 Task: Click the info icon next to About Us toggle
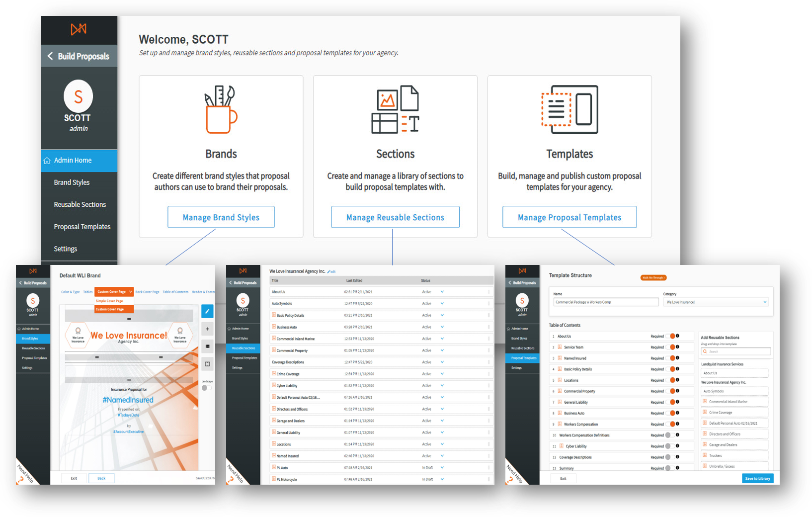pyautogui.click(x=677, y=336)
